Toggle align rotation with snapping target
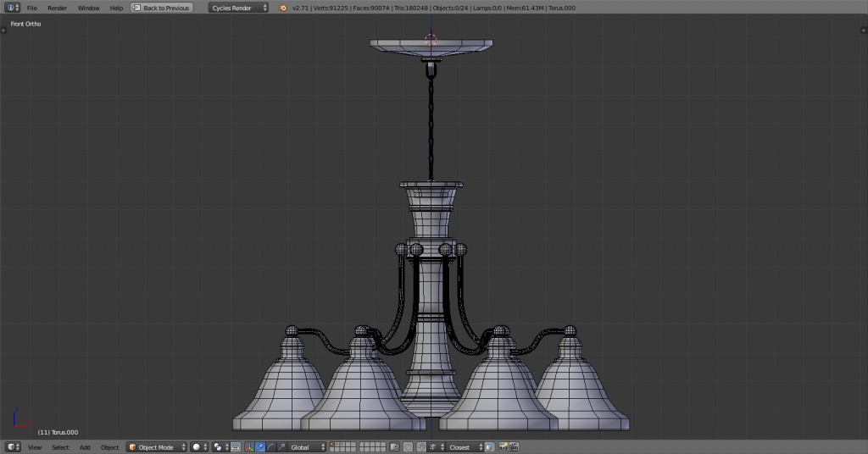 click(490, 447)
